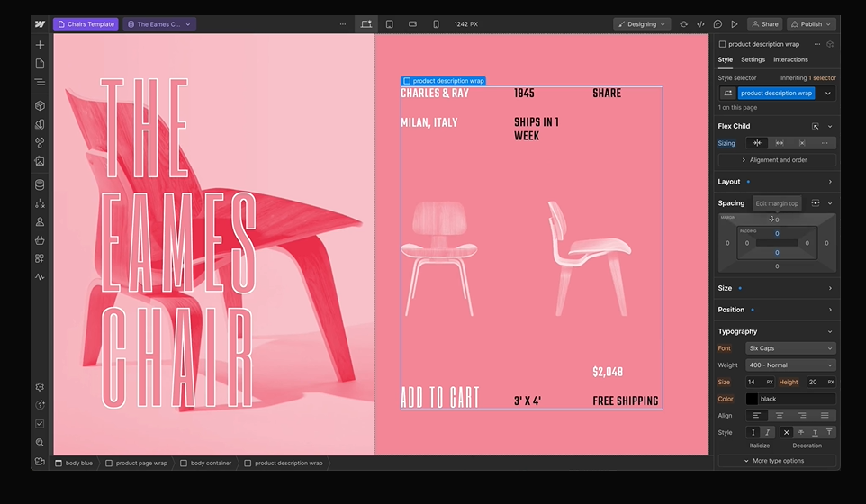Open the Webflow logo menu
Screen dimensions: 866x504
(40, 24)
